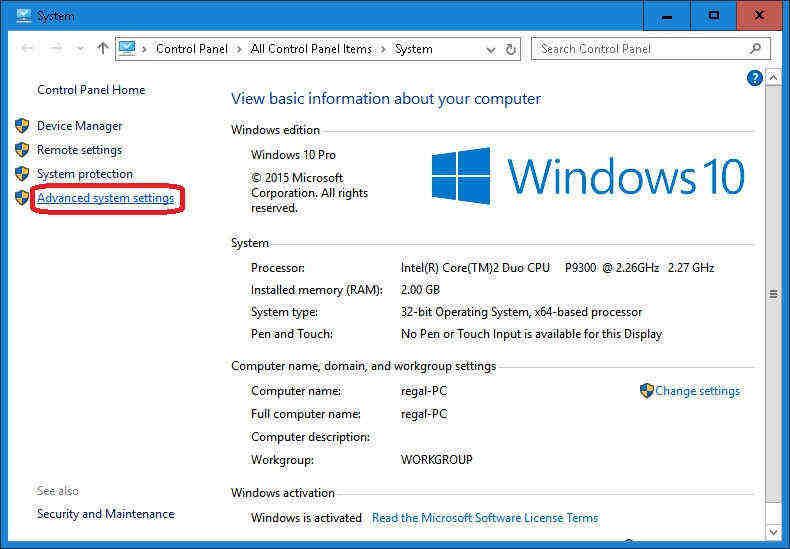Click the shield icon beside Remote settings
Screen dimensions: 790x549
(22, 150)
